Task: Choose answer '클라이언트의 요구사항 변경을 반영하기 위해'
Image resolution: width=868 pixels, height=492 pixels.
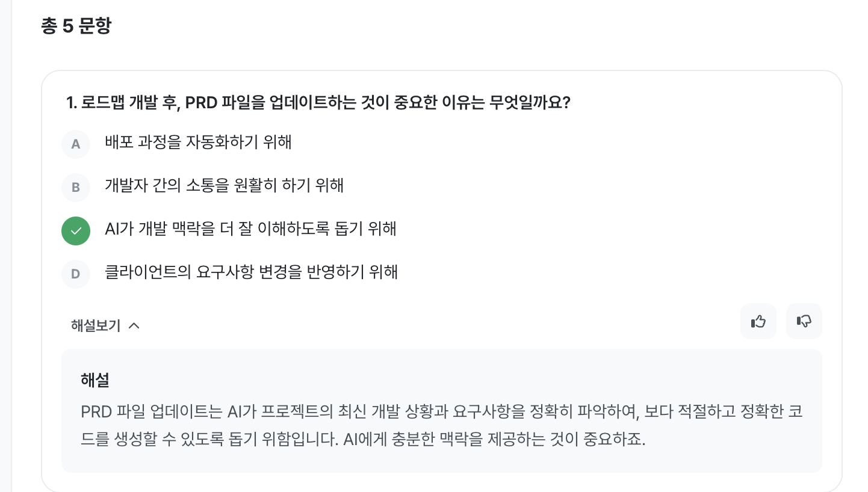Action: point(251,272)
